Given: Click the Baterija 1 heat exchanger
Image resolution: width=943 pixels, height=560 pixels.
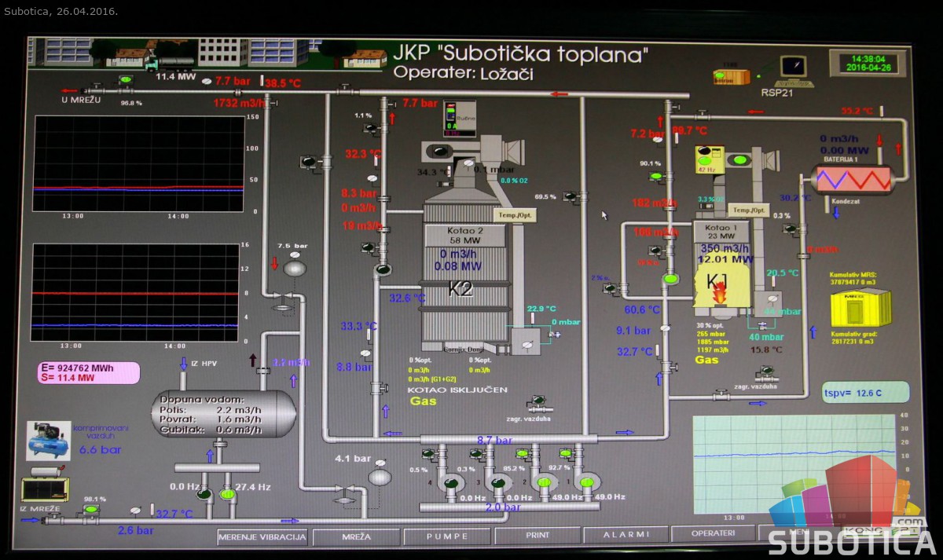Looking at the screenshot, I should coord(853,178).
